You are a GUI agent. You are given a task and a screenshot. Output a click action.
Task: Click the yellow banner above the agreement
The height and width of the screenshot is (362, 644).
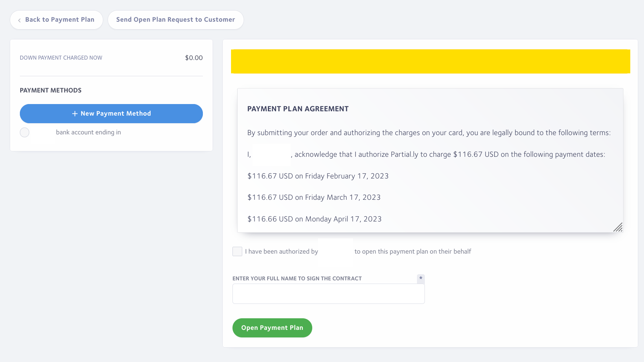tap(431, 61)
